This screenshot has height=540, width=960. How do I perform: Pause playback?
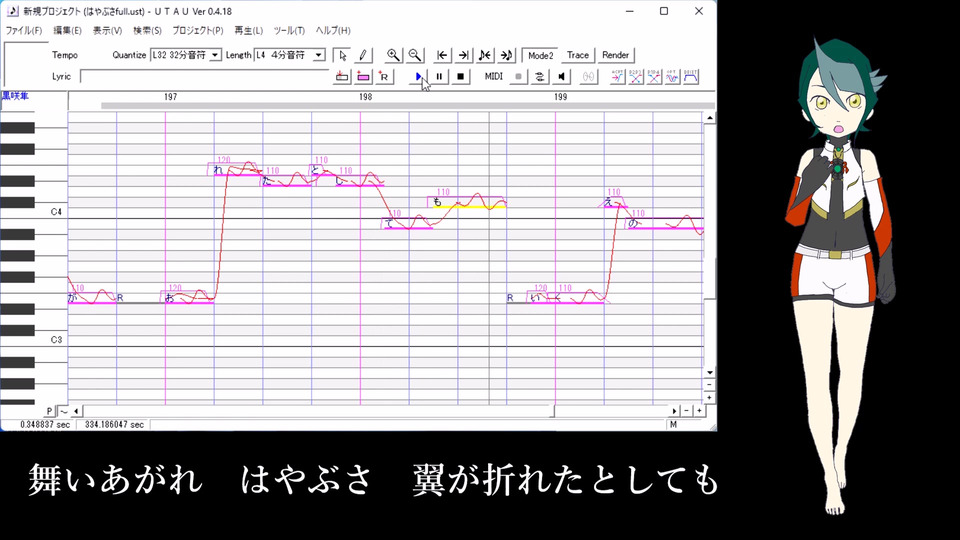point(439,77)
